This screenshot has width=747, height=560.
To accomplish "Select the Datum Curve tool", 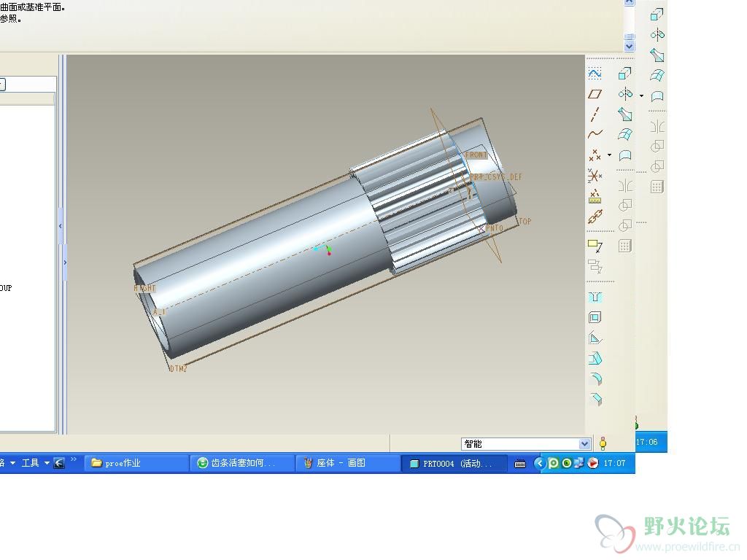I will point(595,133).
